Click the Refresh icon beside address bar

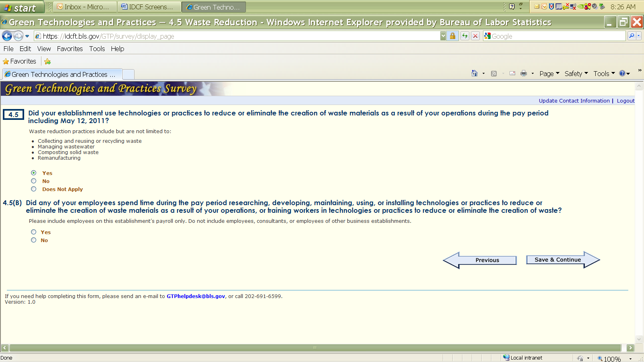(x=465, y=36)
